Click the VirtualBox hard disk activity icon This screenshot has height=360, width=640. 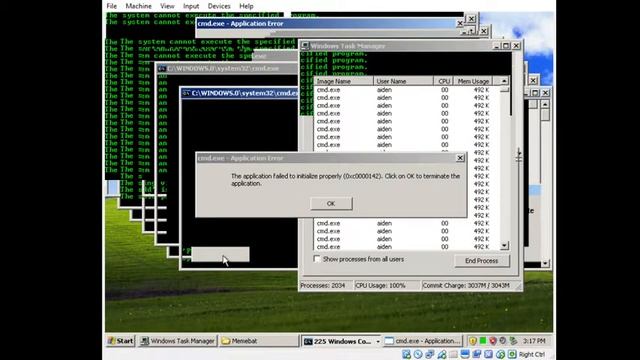tap(406, 354)
